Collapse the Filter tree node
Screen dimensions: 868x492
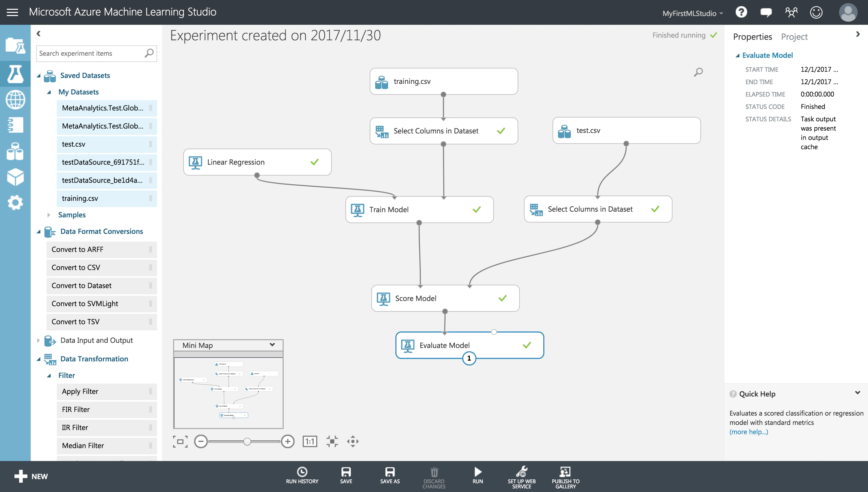[49, 376]
